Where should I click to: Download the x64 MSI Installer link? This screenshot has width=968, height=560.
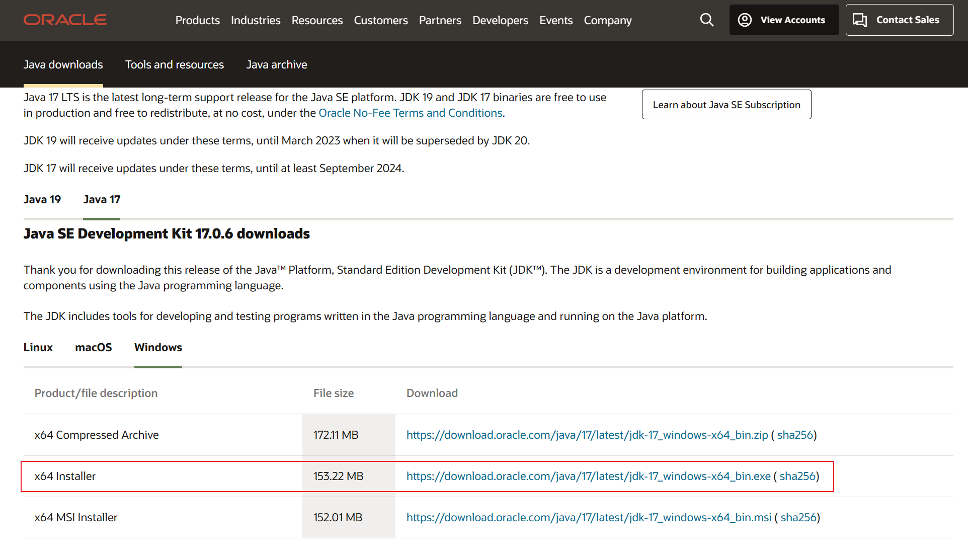coord(589,518)
